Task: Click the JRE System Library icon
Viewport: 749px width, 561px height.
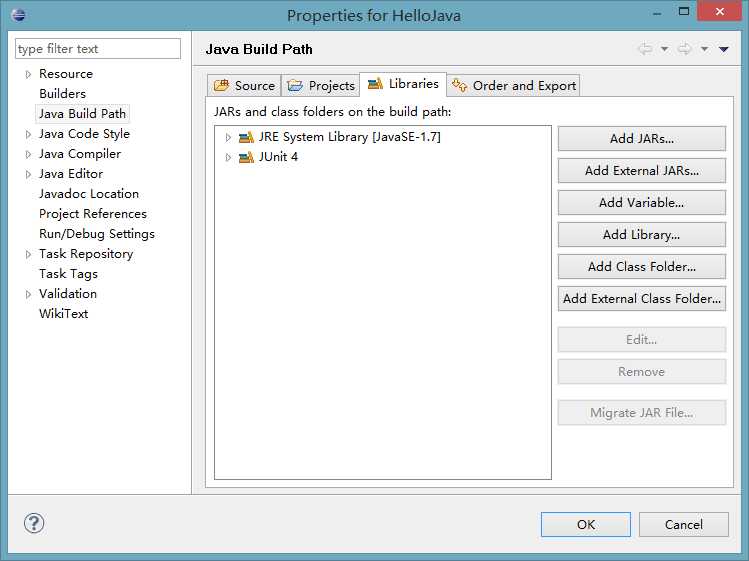Action: tap(246, 137)
